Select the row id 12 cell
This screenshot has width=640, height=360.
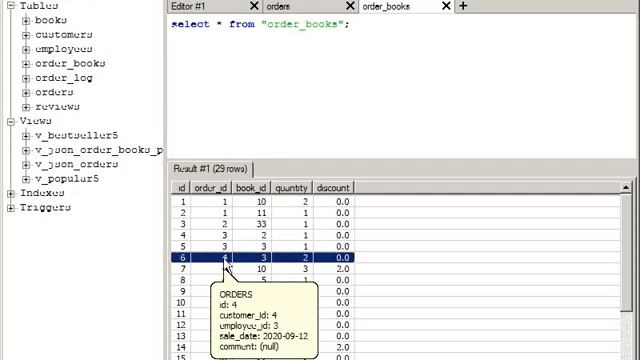[181, 325]
